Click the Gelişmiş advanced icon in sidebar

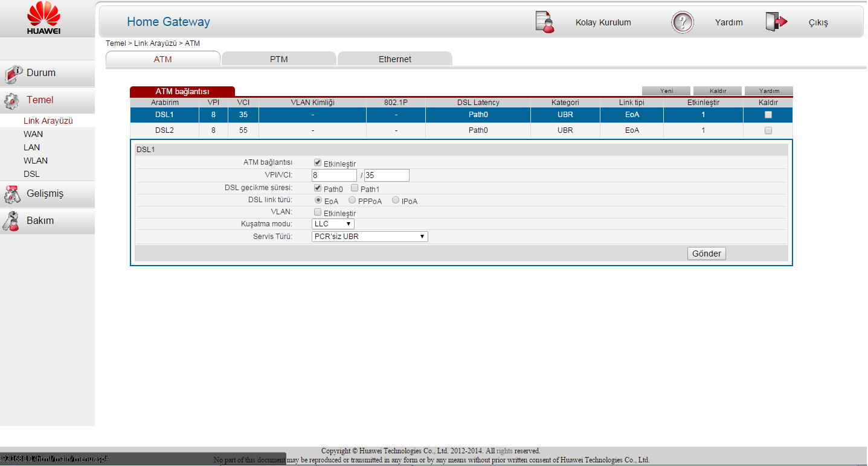pyautogui.click(x=13, y=194)
